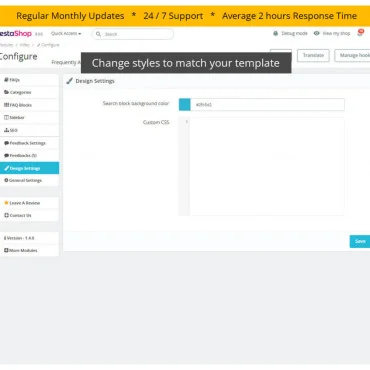Select the active Design Settings item

point(29,168)
